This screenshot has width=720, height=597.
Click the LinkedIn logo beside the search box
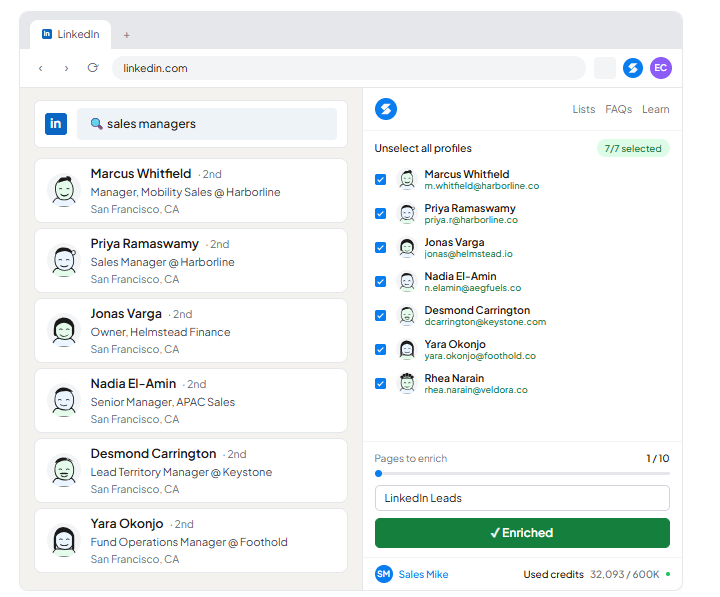pyautogui.click(x=56, y=124)
